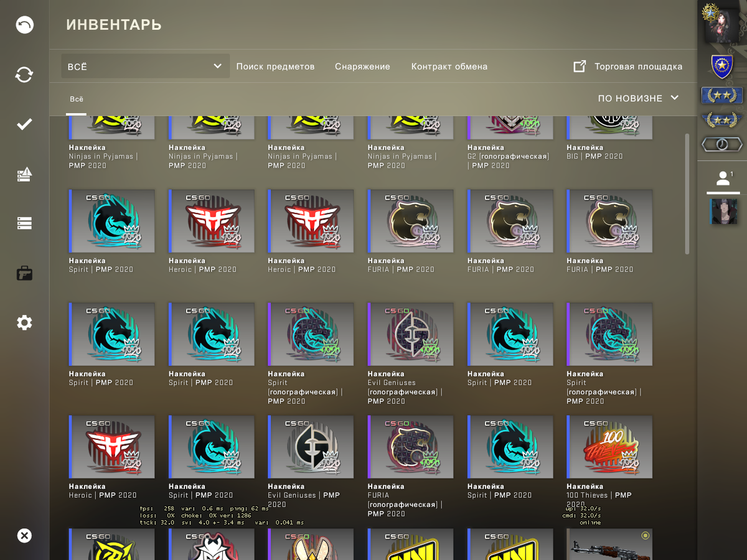Click the shield star rank badge
Viewport: 747px width, 560px height.
pos(721,67)
